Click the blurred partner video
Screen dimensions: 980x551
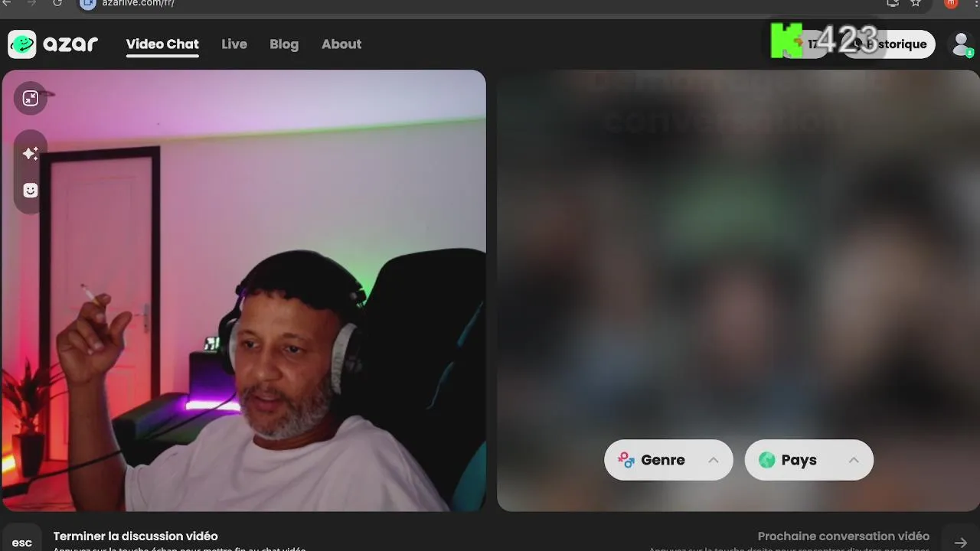(x=738, y=290)
